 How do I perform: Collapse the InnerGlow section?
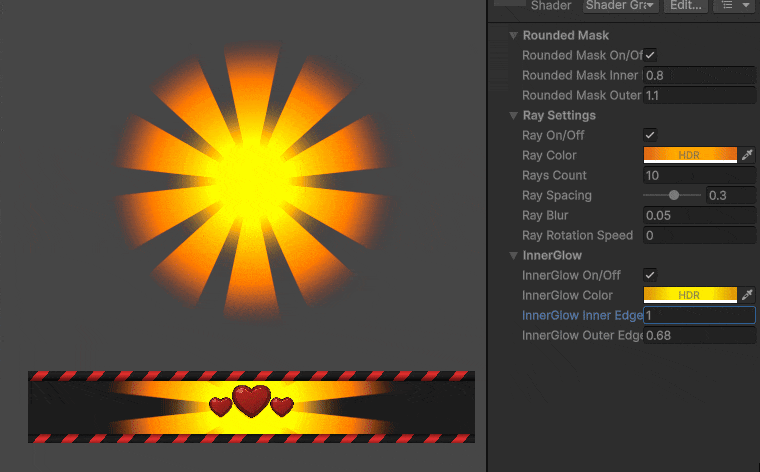coord(513,256)
